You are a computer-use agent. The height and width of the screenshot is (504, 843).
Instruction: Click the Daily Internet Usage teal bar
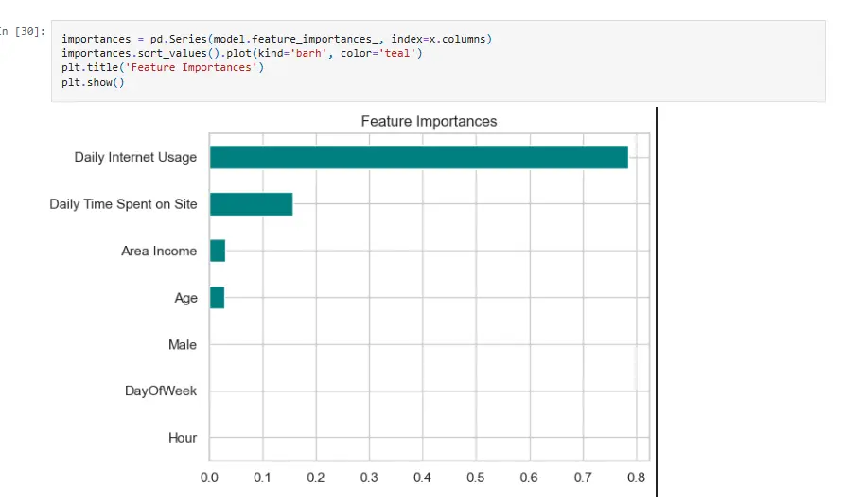click(x=418, y=158)
